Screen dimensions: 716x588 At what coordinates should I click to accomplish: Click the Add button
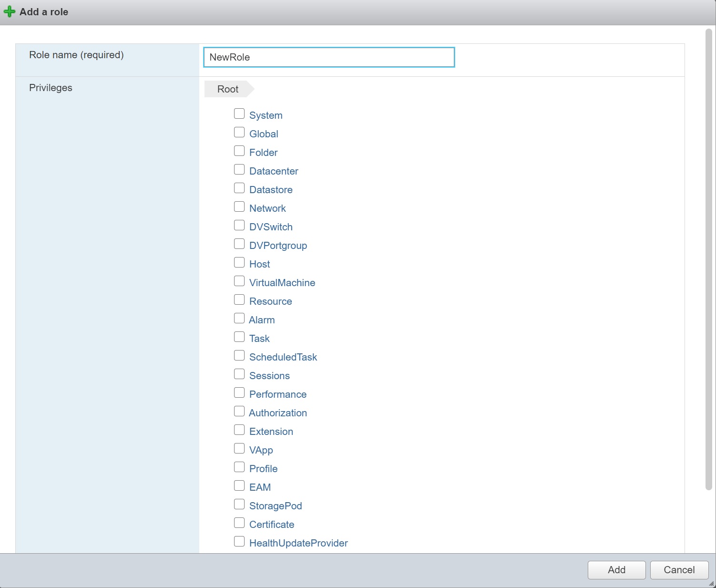(x=616, y=570)
